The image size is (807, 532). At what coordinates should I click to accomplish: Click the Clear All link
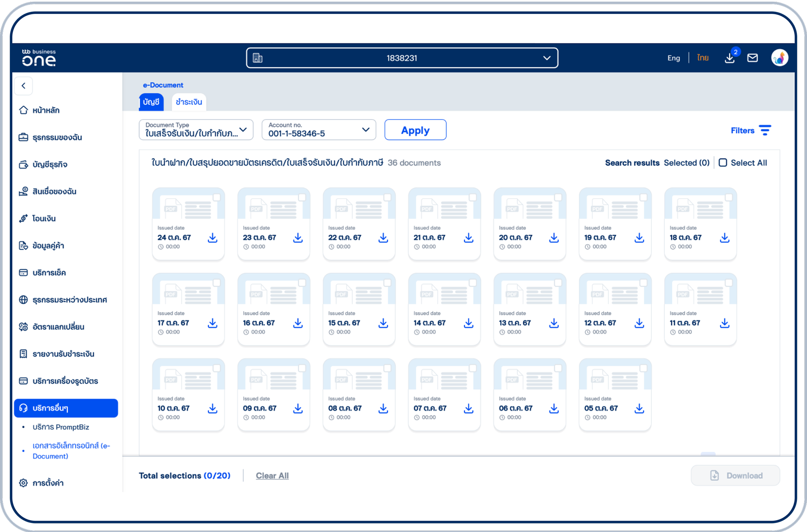272,475
